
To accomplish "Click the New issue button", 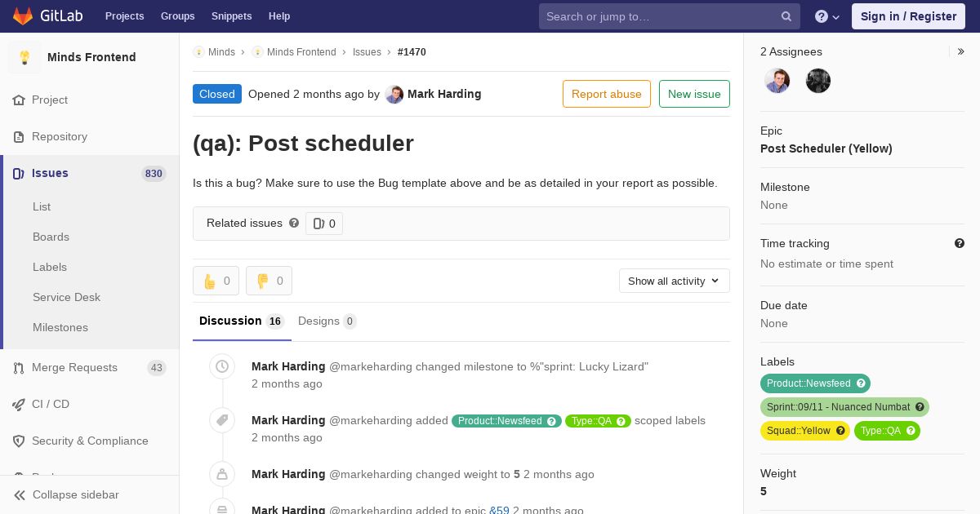I will tap(694, 94).
